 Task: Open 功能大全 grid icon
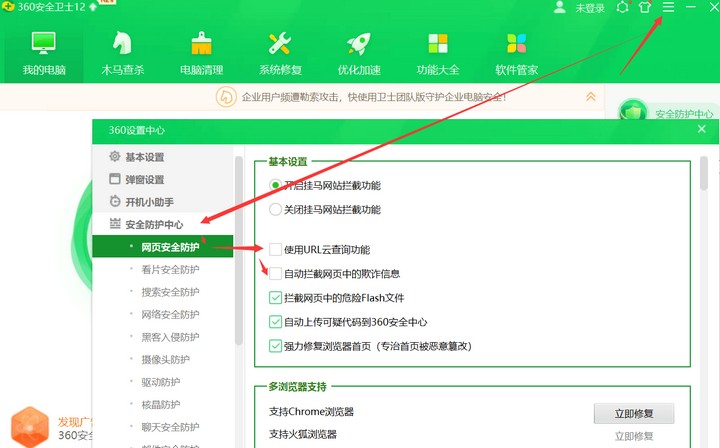[x=438, y=43]
